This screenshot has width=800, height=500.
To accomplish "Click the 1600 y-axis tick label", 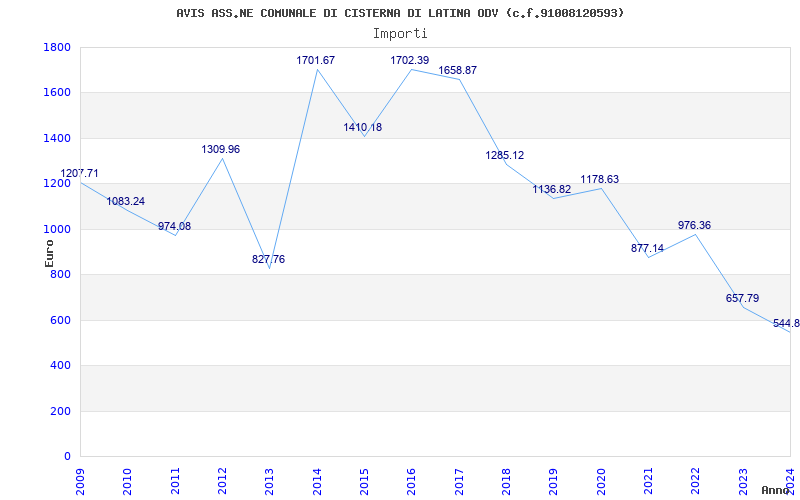I will click(x=57, y=93).
